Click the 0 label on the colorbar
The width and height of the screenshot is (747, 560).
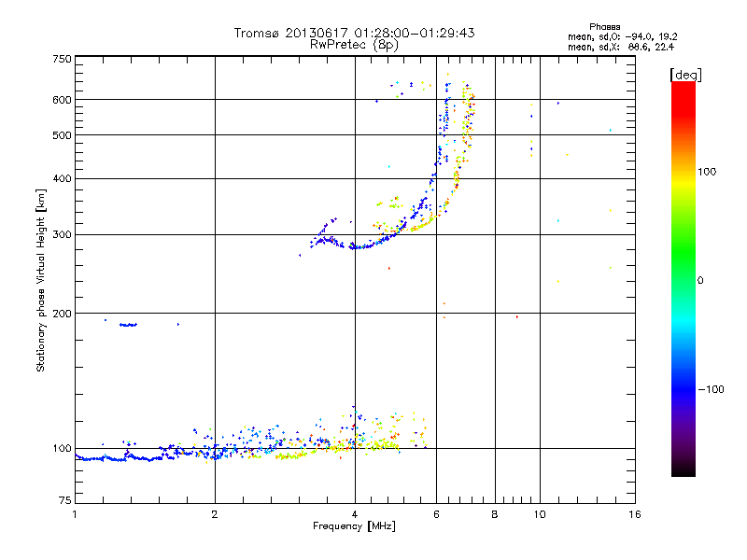pyautogui.click(x=700, y=281)
